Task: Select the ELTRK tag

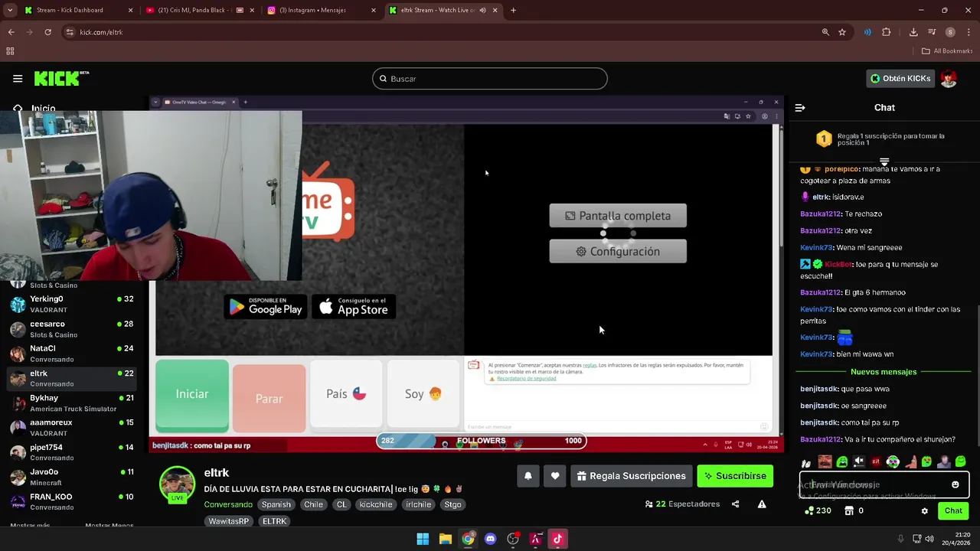Action: click(x=274, y=521)
